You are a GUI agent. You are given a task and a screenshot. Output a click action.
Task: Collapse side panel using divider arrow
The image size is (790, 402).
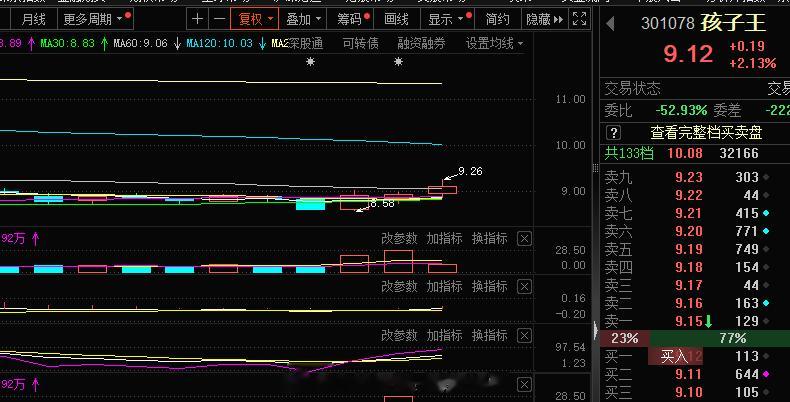596,330
